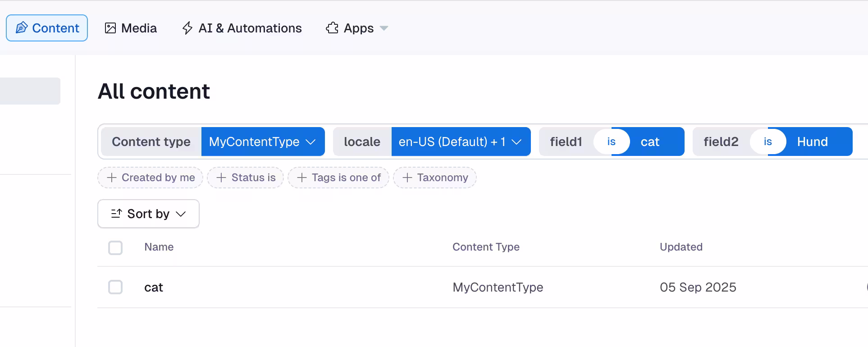Open the Content tab
868x347 pixels.
tap(47, 28)
